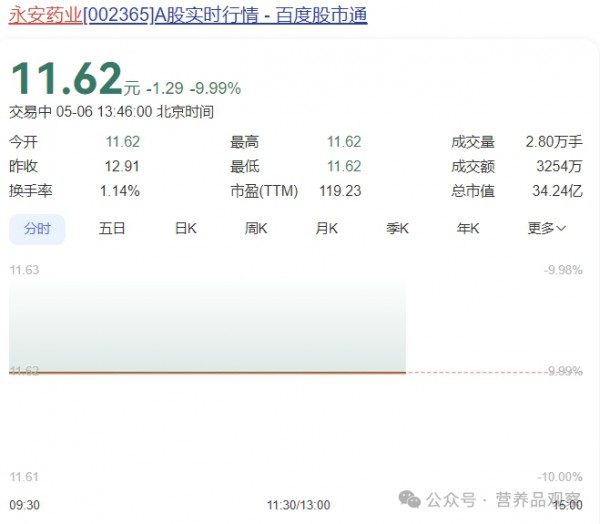Viewport: 600px width, 524px height.
Task: Click the 09:30 time axis label
Action: tap(24, 505)
